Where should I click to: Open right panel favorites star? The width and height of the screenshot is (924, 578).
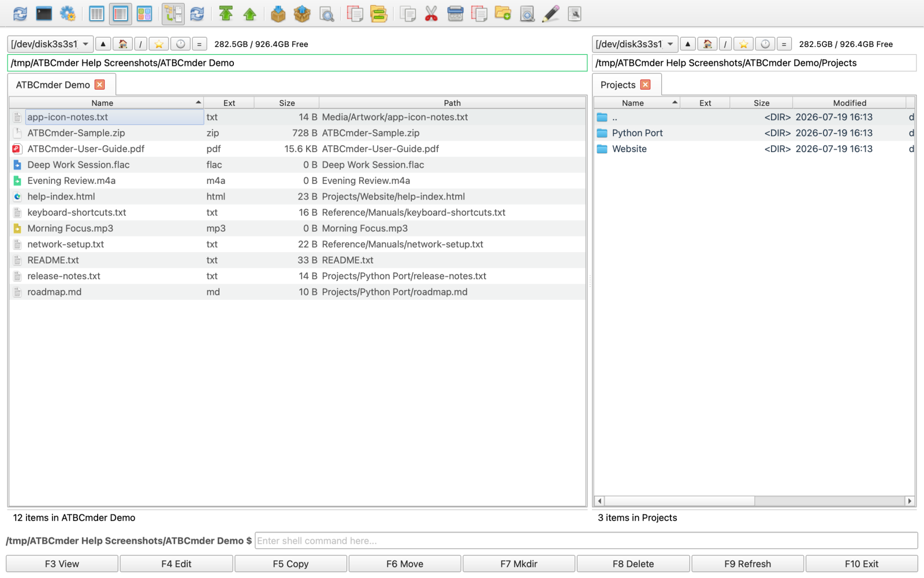pos(744,44)
